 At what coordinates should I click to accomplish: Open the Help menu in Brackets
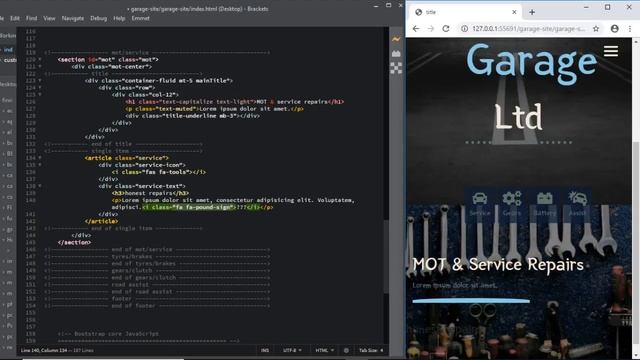click(119, 18)
